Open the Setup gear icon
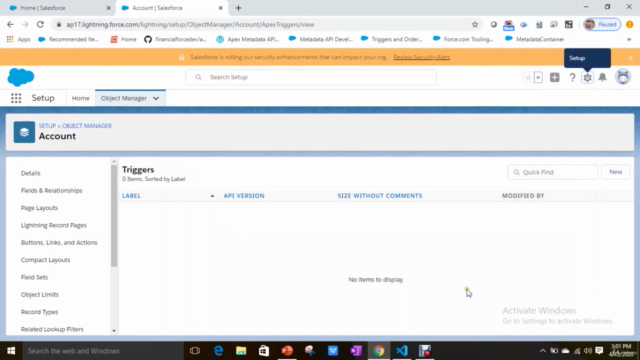This screenshot has height=360, width=640. [x=587, y=77]
